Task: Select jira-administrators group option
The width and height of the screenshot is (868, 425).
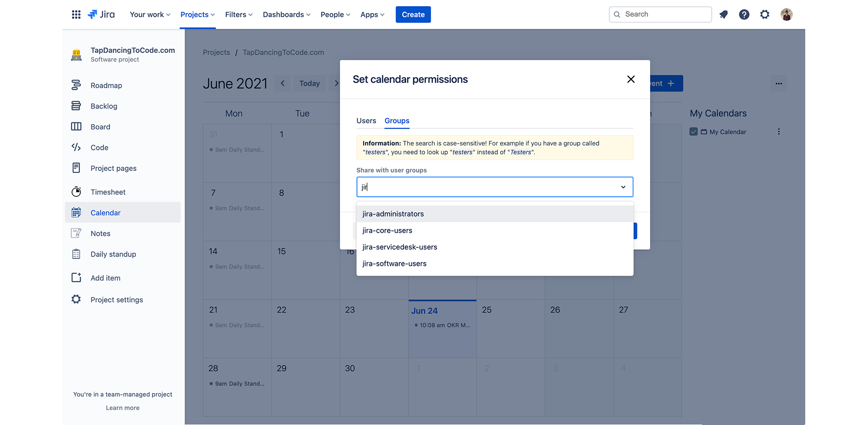Action: (495, 214)
